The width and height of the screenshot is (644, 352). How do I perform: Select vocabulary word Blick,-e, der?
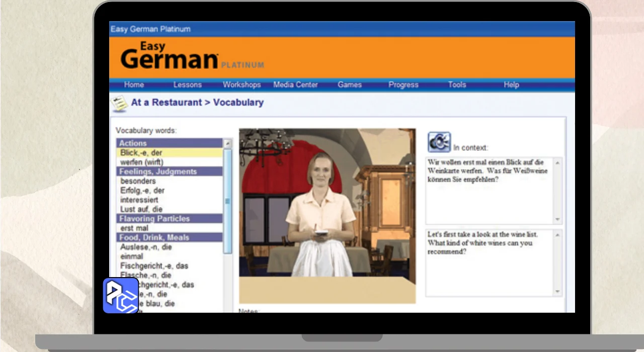pos(170,152)
